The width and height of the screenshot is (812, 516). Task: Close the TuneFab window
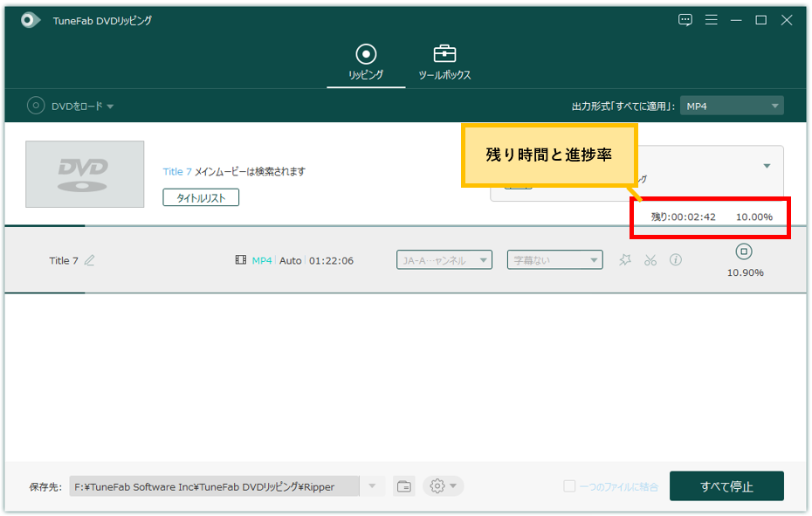[x=787, y=20]
